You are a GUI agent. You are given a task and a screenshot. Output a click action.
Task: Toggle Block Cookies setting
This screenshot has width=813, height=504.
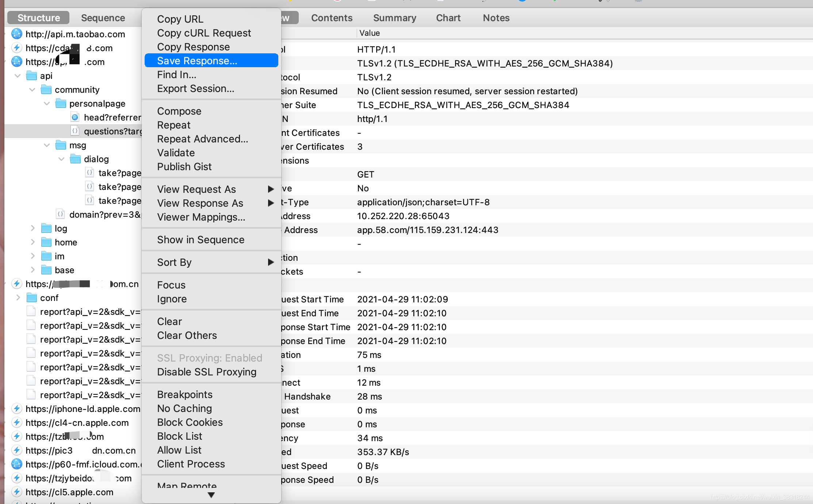[189, 422]
